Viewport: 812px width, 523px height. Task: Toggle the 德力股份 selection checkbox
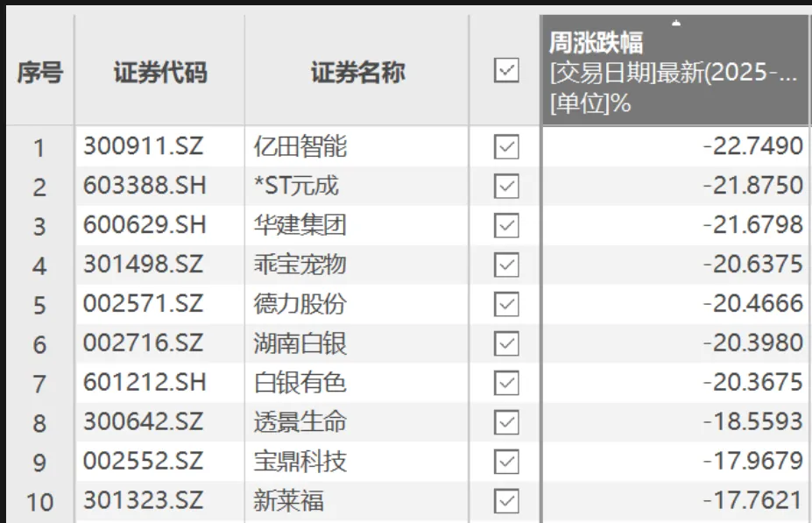[x=505, y=304]
